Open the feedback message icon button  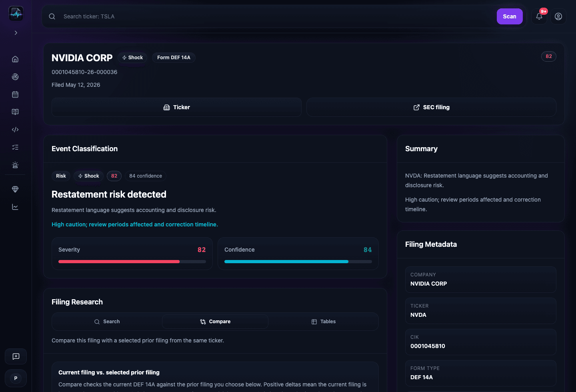(16, 356)
